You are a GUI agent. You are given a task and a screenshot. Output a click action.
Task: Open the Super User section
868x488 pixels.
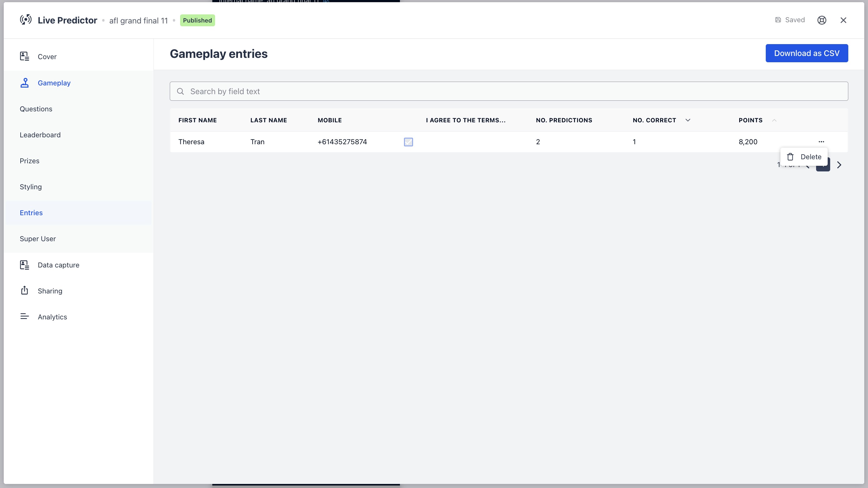click(x=38, y=239)
